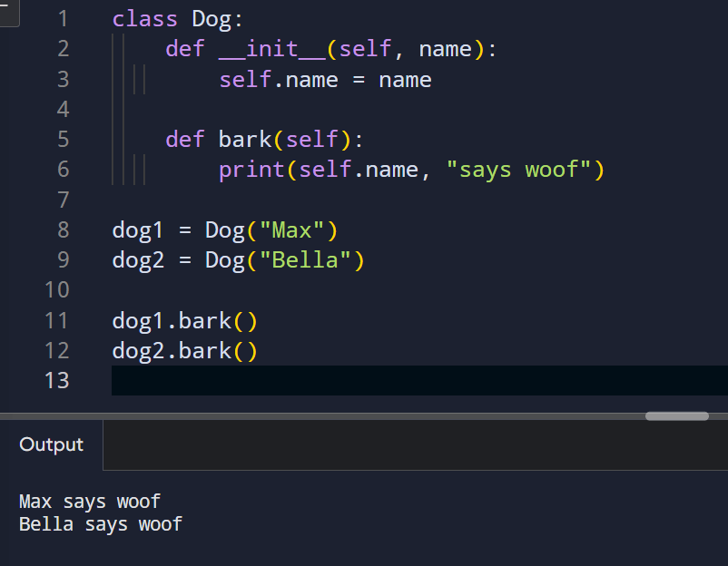Click the horizontal scrollbar above Output
The width and height of the screenshot is (728, 566).
[x=676, y=415]
